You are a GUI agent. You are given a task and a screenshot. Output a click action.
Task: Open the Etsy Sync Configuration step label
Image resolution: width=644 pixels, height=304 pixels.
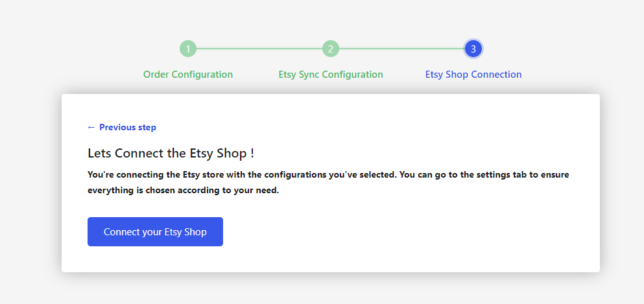coord(331,75)
